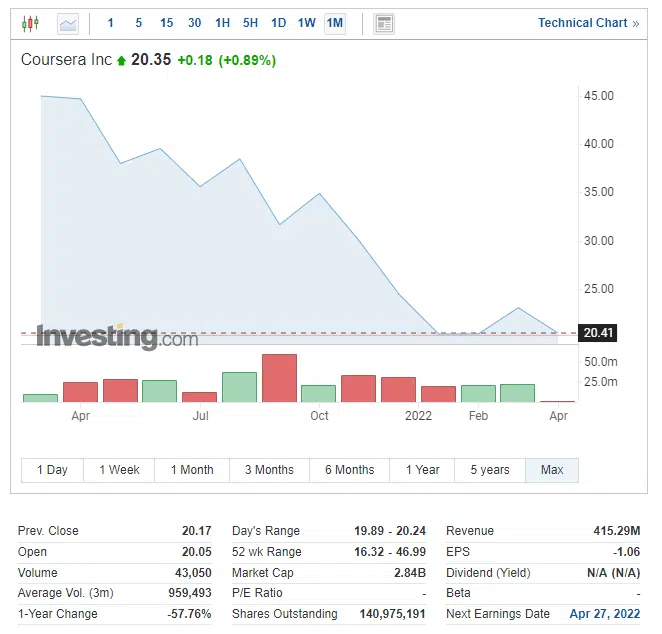This screenshot has height=634, width=662.
Task: Click the Dividend (Yield) value N/A (N/A)
Action: click(614, 573)
